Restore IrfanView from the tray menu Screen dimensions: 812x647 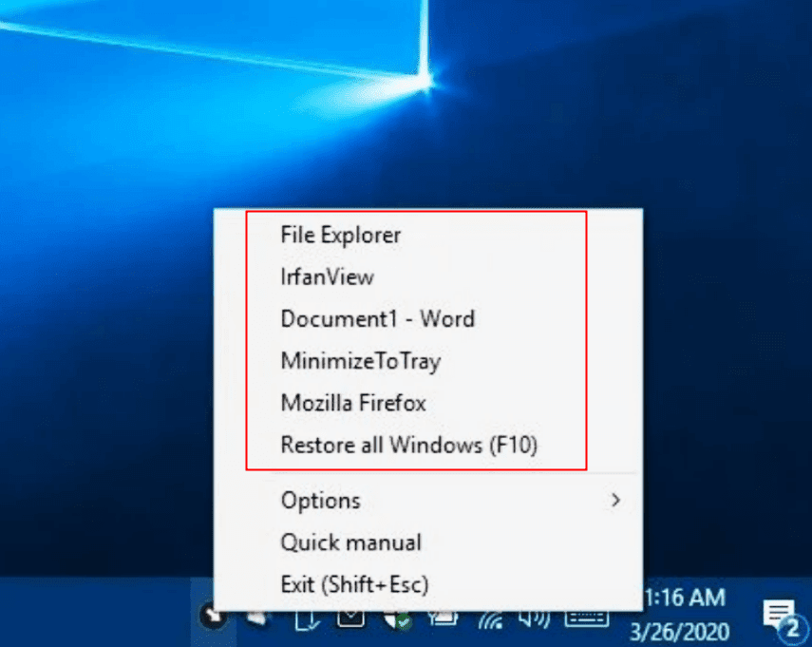[x=326, y=276]
